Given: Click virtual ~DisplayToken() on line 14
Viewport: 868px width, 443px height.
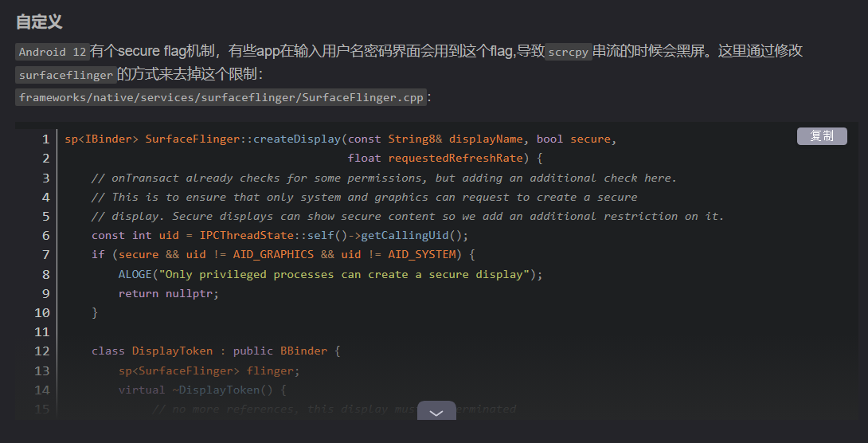Looking at the screenshot, I should click(x=196, y=390).
